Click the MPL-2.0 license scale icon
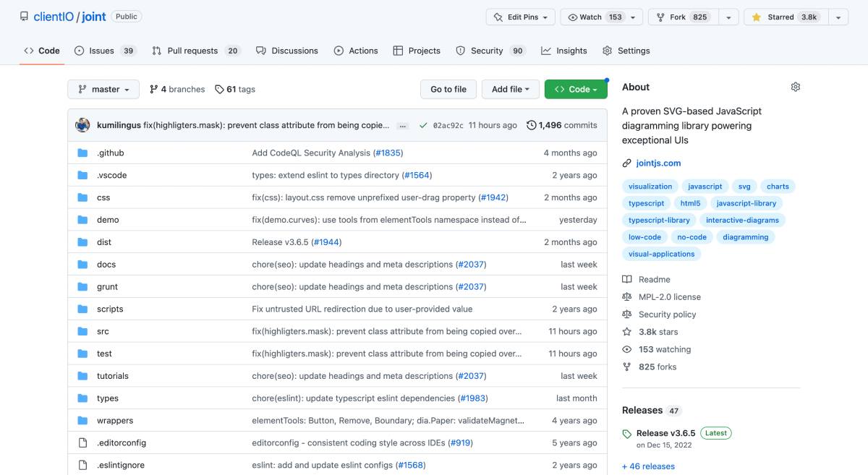The image size is (868, 475). pos(626,296)
